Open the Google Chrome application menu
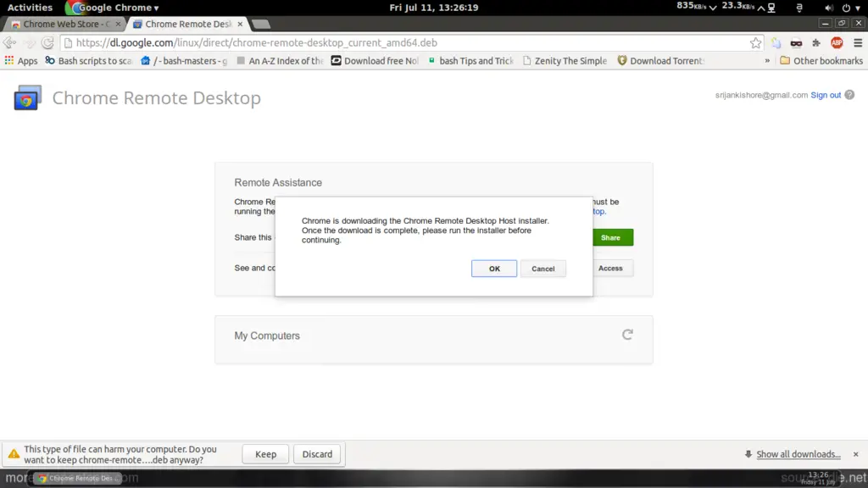This screenshot has height=488, width=868. (113, 8)
